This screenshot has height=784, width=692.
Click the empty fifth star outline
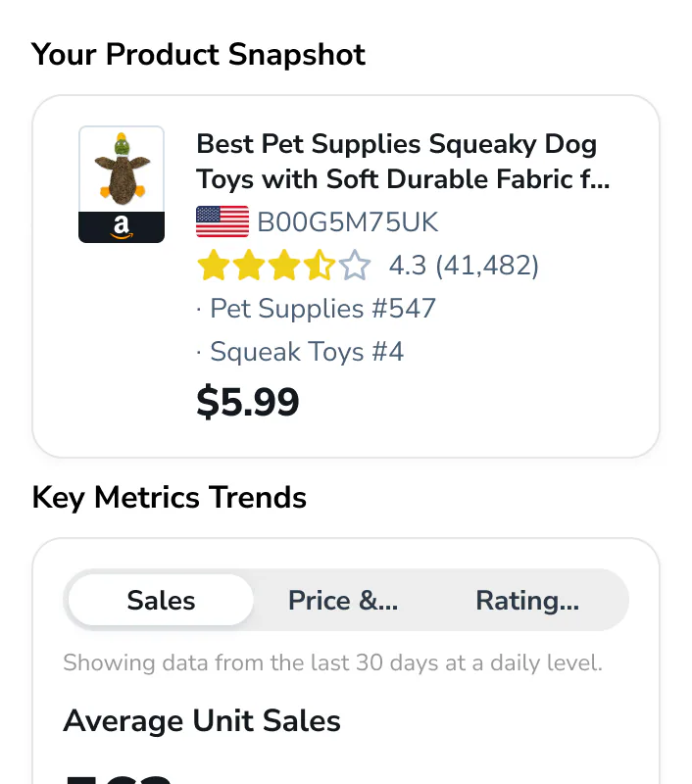point(356,265)
